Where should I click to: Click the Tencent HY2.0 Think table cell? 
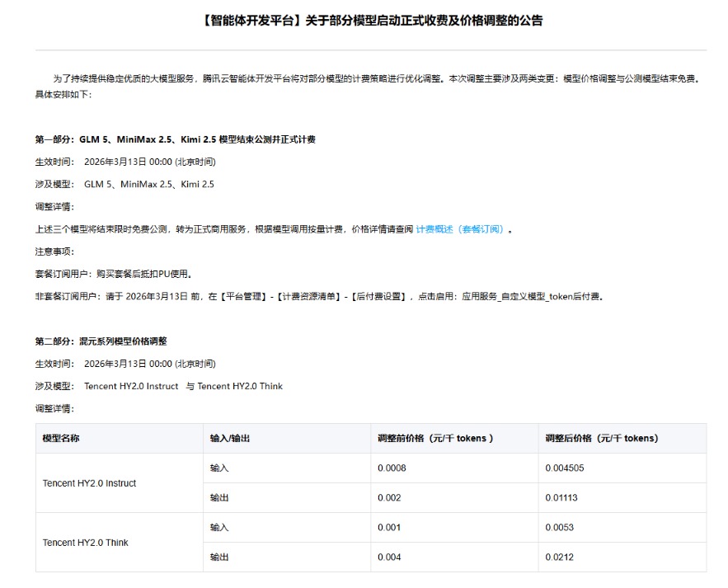85,543
